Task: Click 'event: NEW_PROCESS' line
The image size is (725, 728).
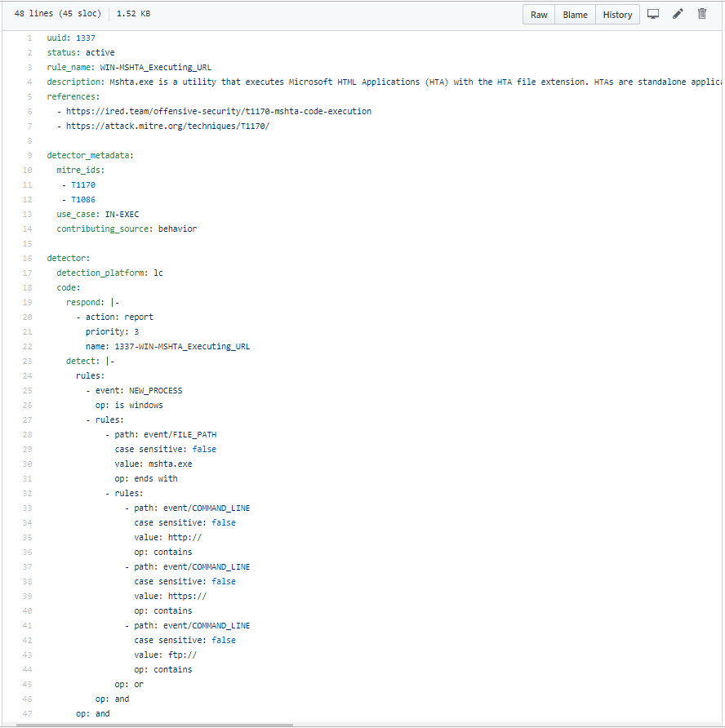Action: [x=139, y=390]
